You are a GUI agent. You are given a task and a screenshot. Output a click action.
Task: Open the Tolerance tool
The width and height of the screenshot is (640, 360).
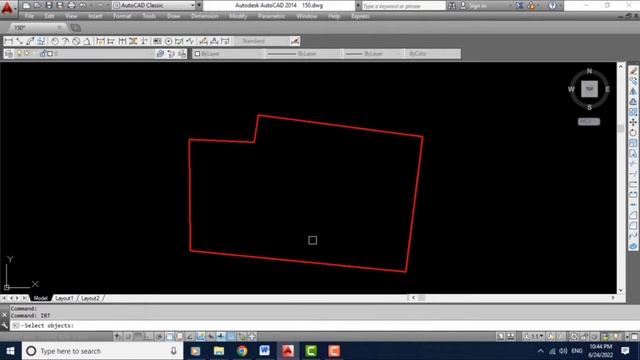pos(157,41)
